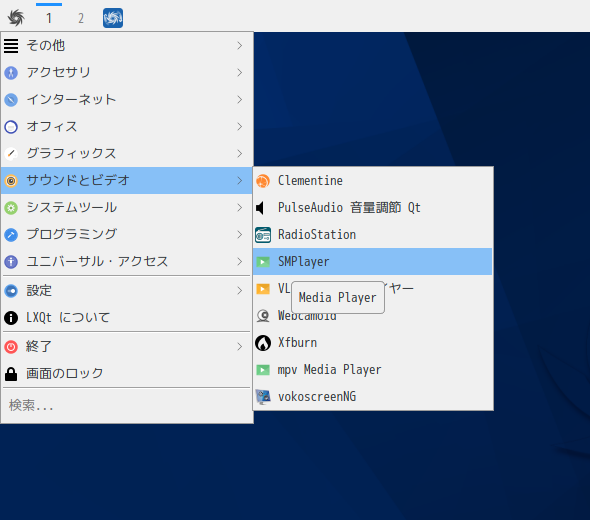
Task: Open the その他 menu category
Action: (126, 46)
